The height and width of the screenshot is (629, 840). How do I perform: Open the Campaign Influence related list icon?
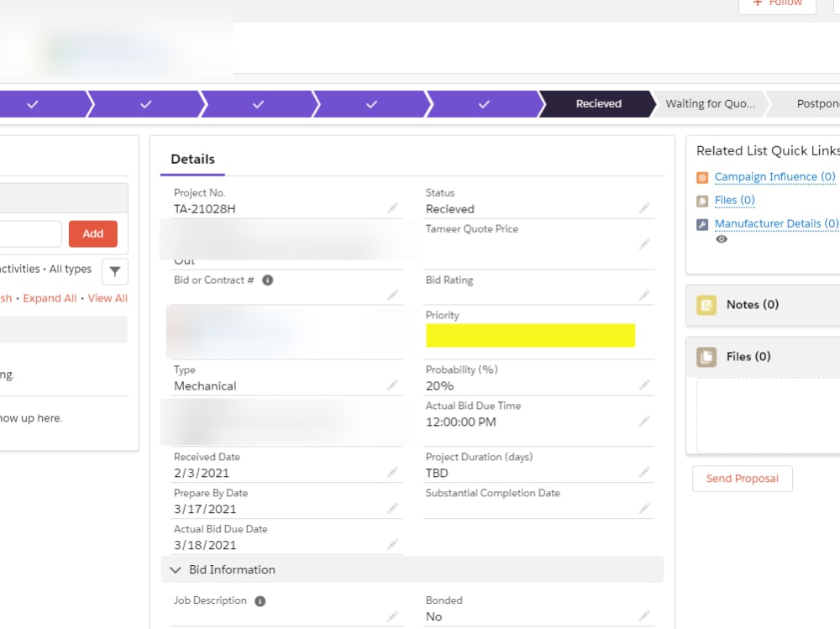[702, 177]
